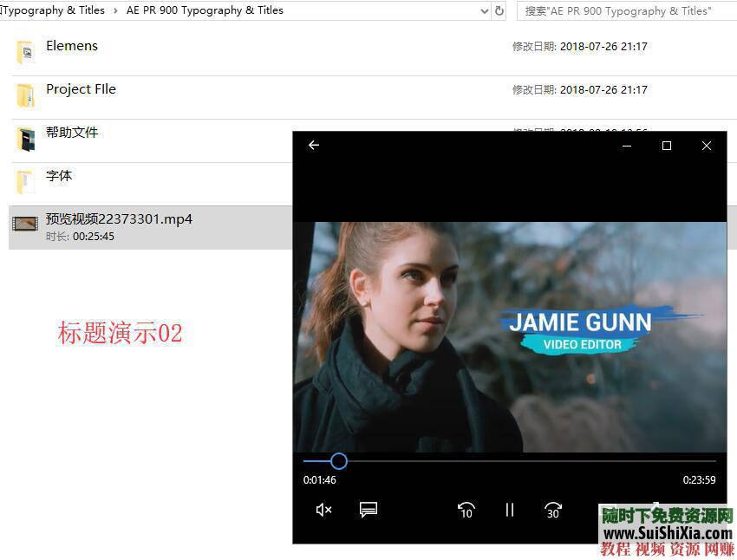Maximize the video player window
The image size is (737, 560).
[x=666, y=146]
